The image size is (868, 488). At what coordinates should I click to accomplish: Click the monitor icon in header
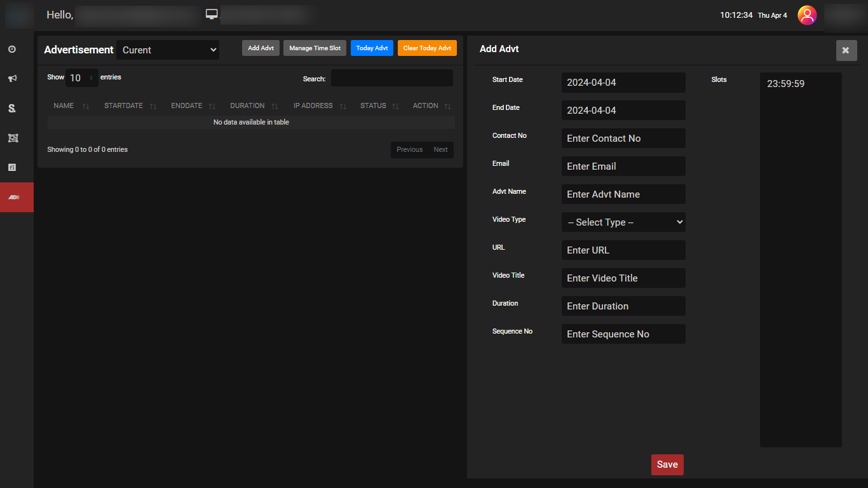[x=212, y=14]
